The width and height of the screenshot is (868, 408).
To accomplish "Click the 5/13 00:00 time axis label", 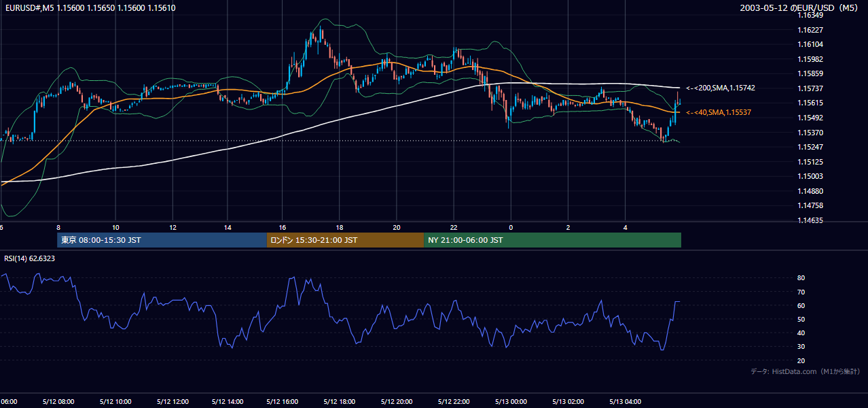I will point(512,402).
